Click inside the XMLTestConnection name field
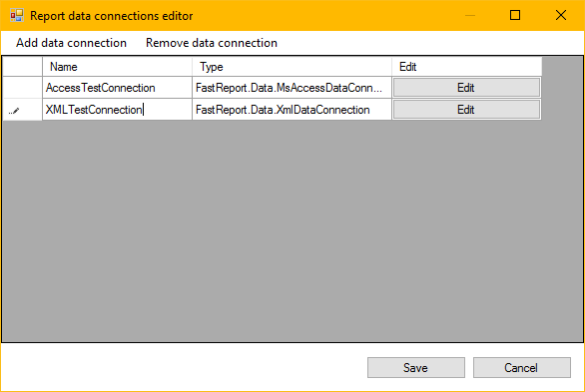The image size is (585, 392). pyautogui.click(x=117, y=110)
